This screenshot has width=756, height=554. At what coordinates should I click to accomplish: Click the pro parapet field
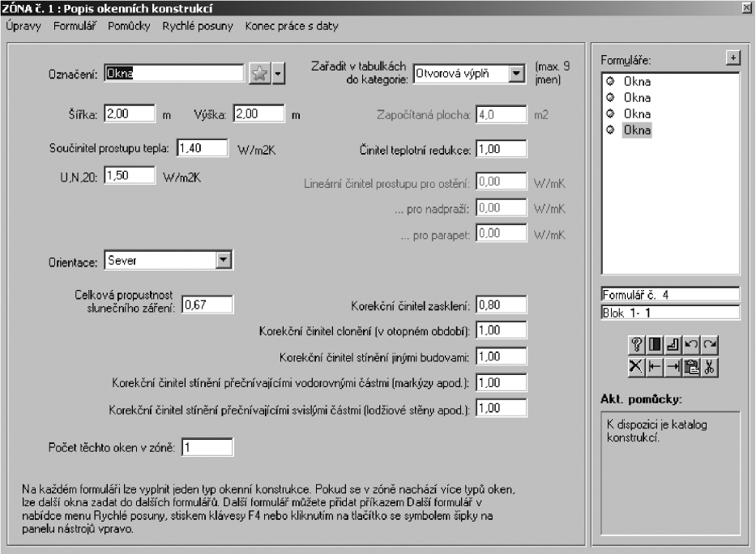(502, 233)
